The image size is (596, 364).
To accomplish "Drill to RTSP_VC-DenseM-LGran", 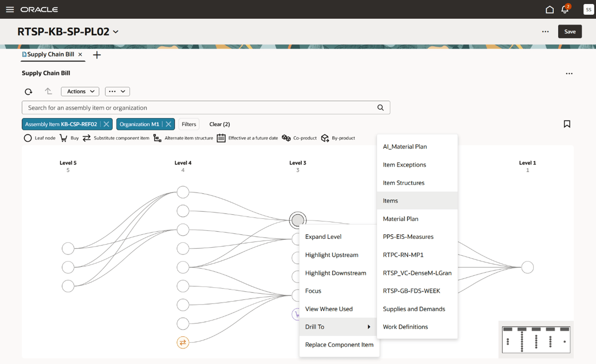I will (x=417, y=273).
